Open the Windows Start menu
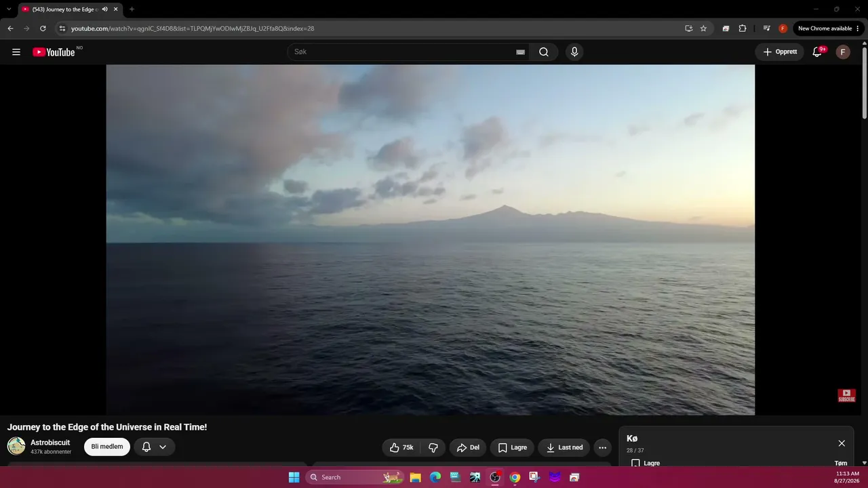Screen dimensions: 868x488 coord(294,477)
